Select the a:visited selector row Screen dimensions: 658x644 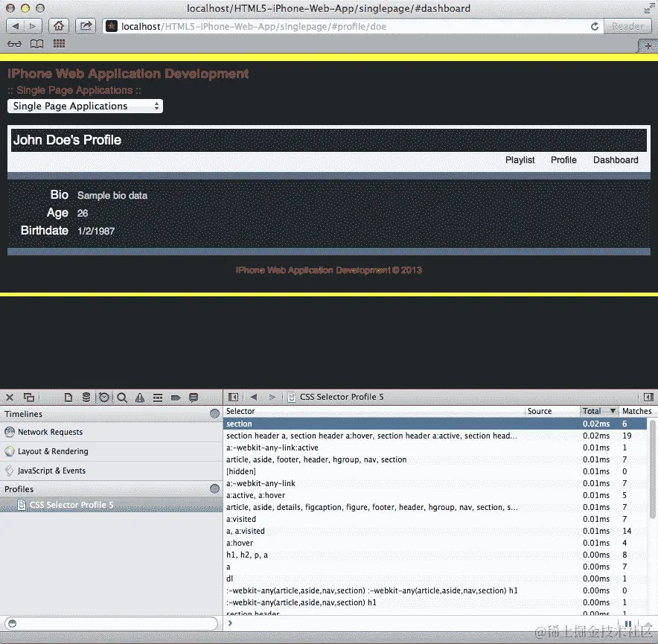(x=435, y=519)
